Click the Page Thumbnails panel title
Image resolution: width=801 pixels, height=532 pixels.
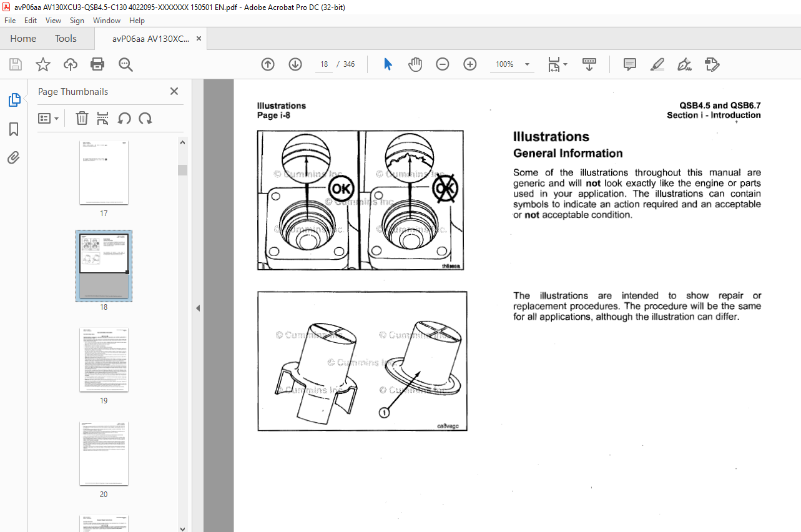tap(73, 91)
